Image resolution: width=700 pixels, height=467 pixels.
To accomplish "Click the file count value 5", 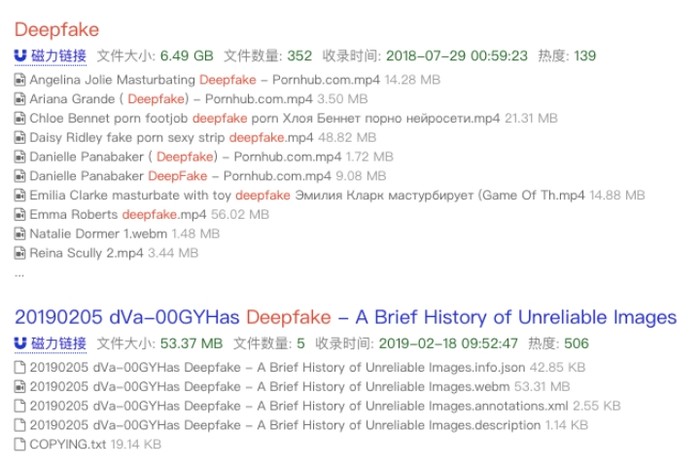I will [x=301, y=343].
